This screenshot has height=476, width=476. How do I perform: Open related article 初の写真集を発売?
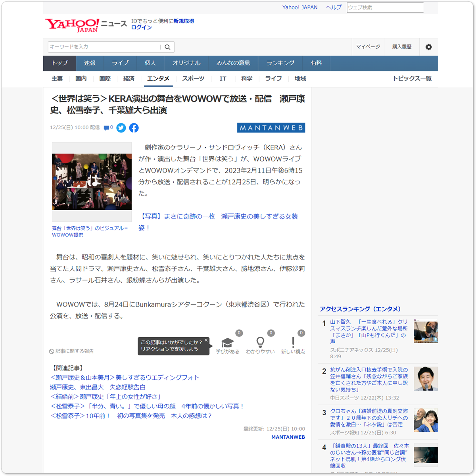pos(132,416)
